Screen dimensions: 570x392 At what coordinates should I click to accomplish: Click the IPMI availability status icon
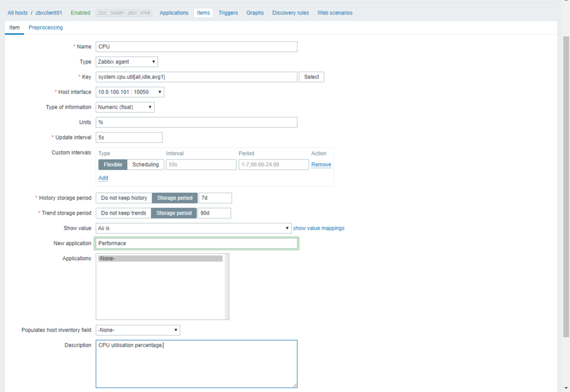click(x=145, y=13)
